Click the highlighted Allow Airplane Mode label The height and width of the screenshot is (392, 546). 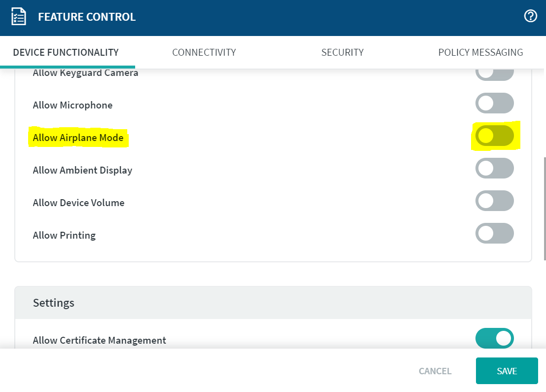(78, 138)
